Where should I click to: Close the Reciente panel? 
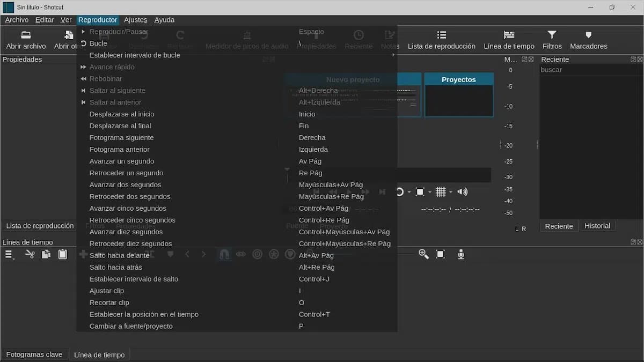pos(639,60)
